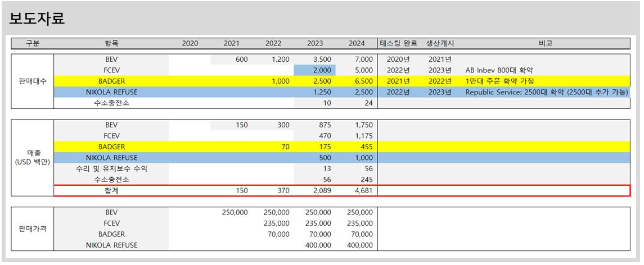
Task: Select 150 in the 합계 total row
Action: [x=241, y=191]
